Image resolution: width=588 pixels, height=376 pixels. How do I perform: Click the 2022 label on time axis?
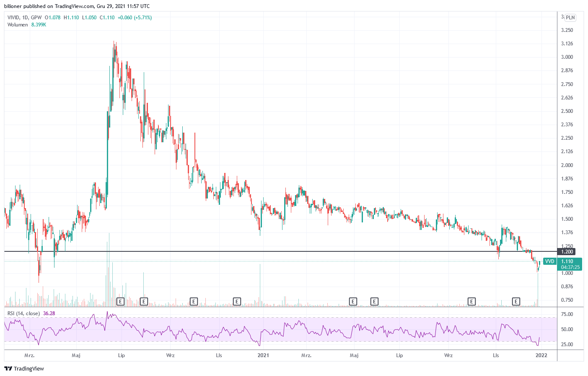coord(541,355)
